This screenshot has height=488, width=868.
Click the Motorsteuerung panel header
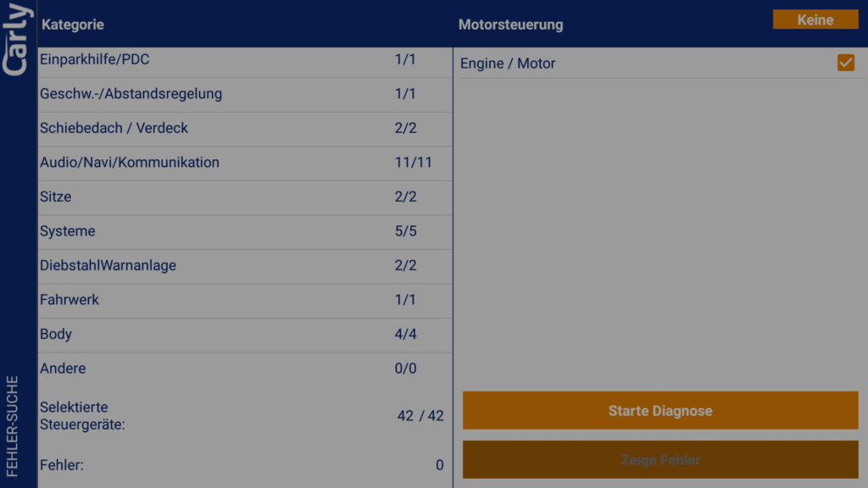point(510,25)
